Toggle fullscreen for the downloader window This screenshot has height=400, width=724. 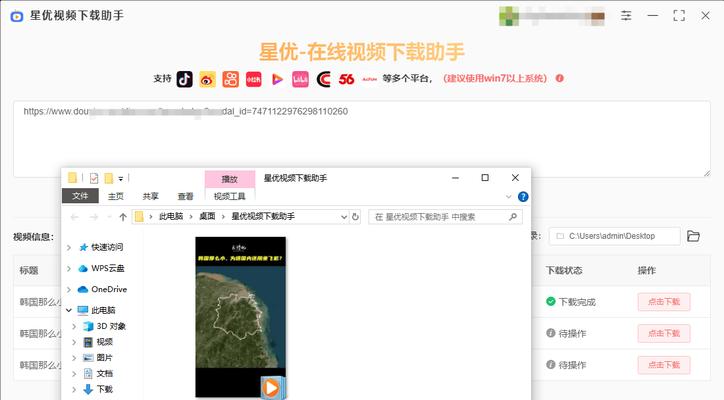(679, 16)
